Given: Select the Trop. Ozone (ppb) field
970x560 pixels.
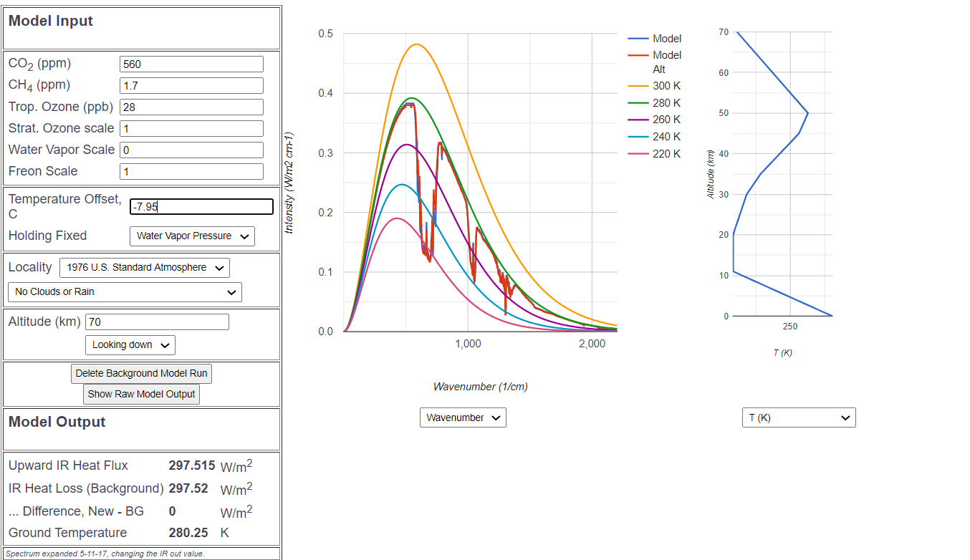Looking at the screenshot, I should tap(191, 107).
